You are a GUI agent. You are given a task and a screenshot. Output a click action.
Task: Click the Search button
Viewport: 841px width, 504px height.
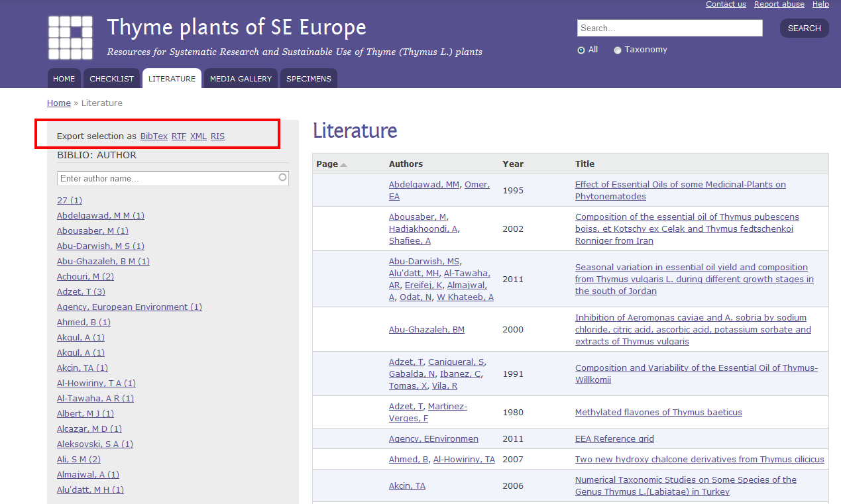click(804, 28)
